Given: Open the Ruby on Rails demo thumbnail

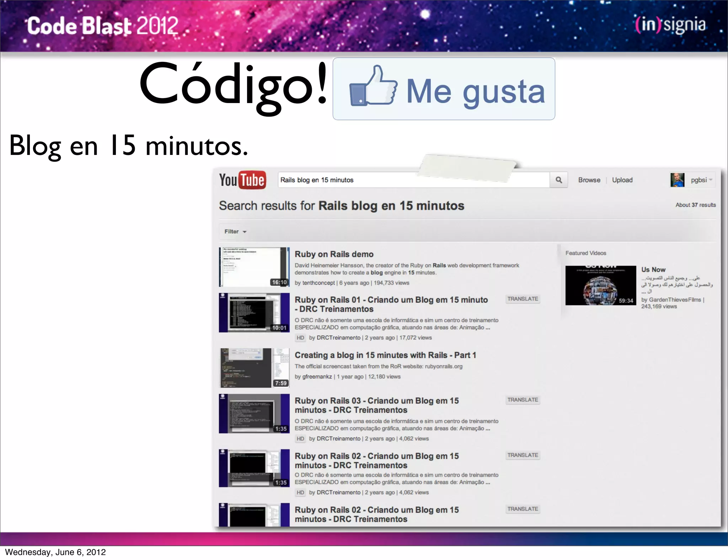Looking at the screenshot, I should click(x=254, y=267).
